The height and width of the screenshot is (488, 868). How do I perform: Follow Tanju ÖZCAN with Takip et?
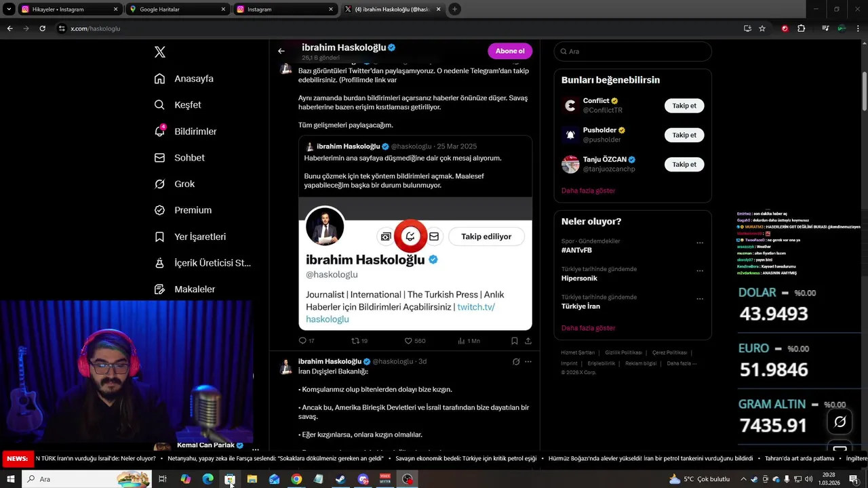tap(684, 164)
